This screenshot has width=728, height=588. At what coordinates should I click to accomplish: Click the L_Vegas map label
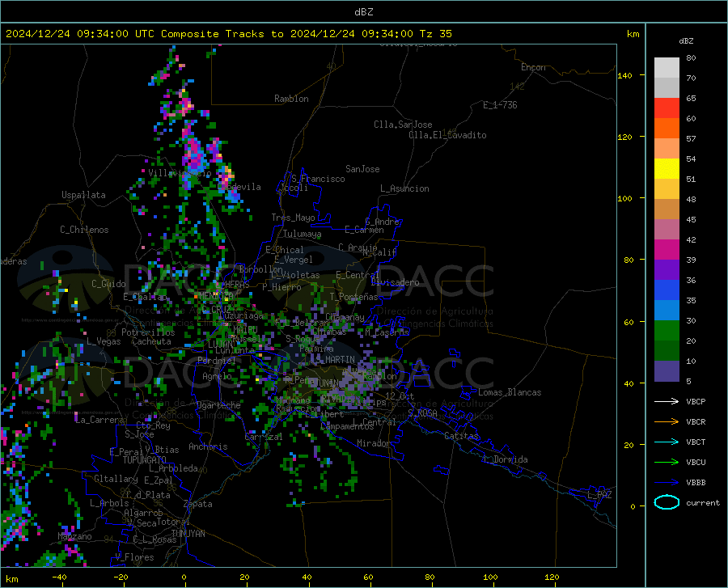104,341
